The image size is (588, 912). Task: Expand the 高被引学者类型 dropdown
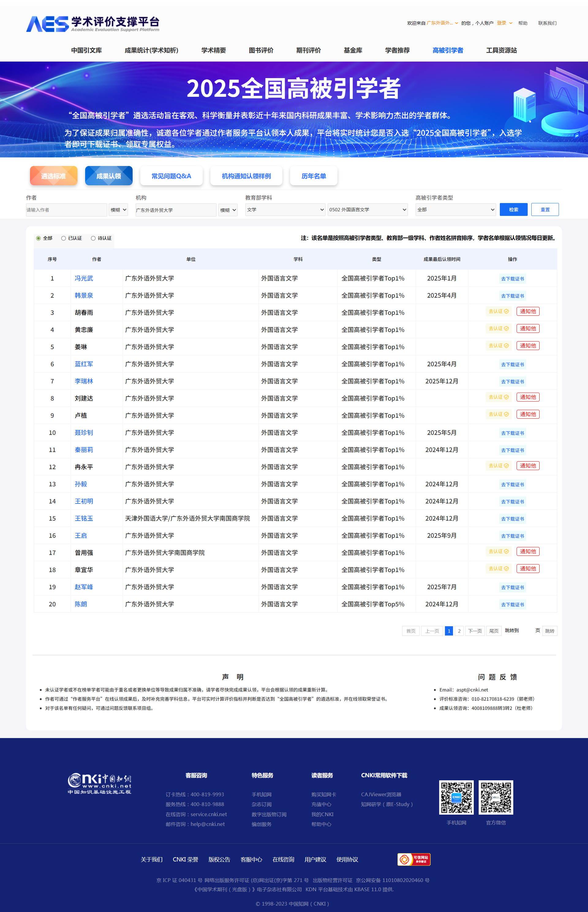[x=455, y=209]
